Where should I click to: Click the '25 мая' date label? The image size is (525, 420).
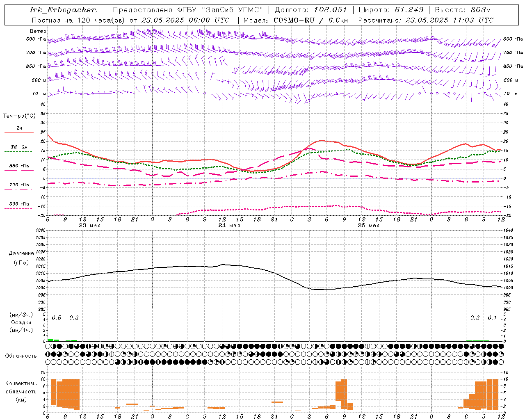point(369,226)
